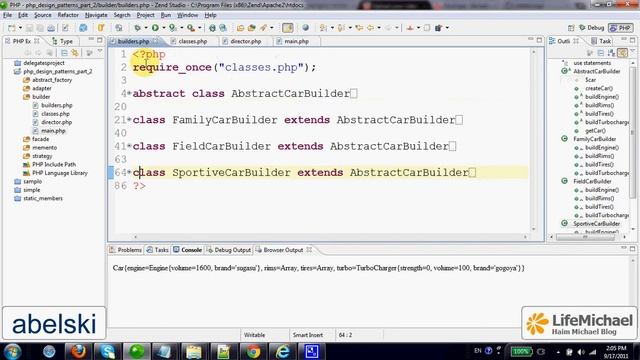Open Firefox from the taskbar
This screenshot has width=640, height=360.
point(78,351)
